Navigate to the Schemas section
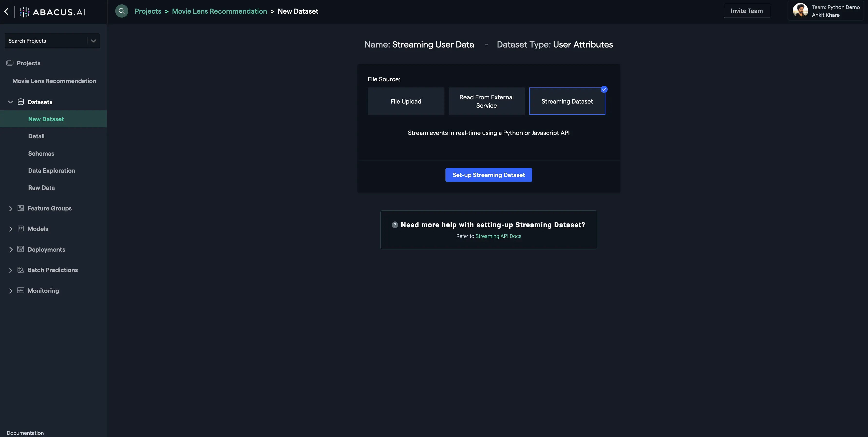The image size is (868, 437). (x=41, y=153)
